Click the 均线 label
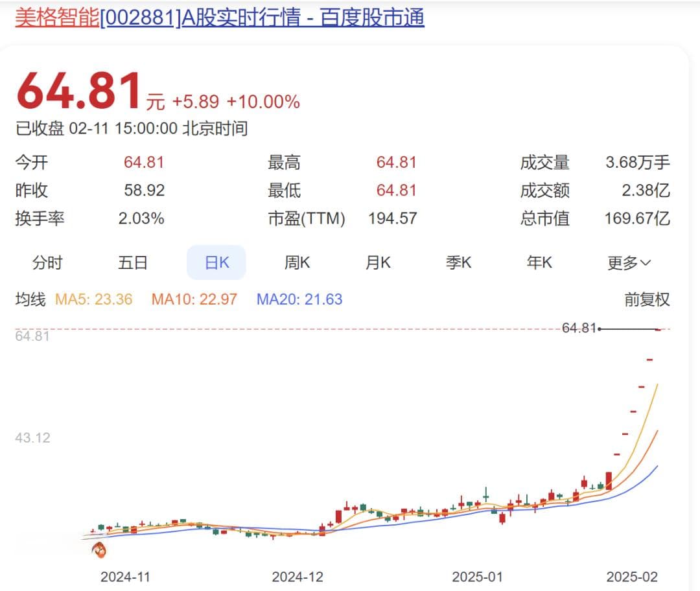The width and height of the screenshot is (700, 591). coord(30,299)
